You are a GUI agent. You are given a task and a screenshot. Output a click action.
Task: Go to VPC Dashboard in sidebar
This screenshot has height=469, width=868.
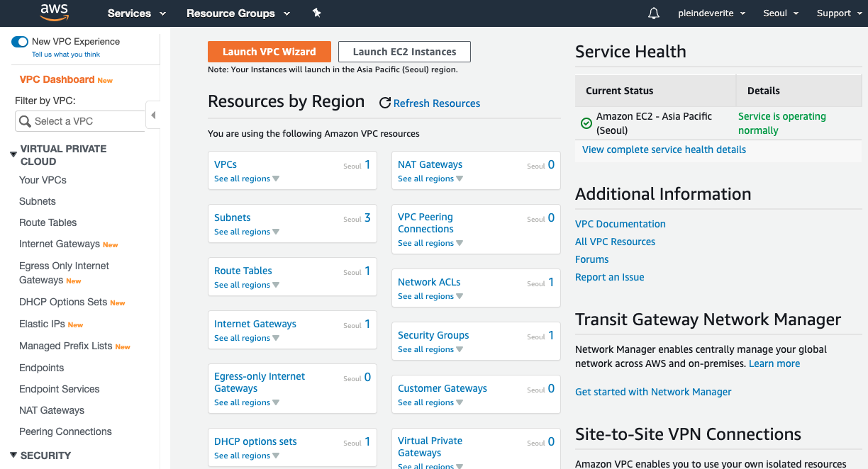click(57, 79)
